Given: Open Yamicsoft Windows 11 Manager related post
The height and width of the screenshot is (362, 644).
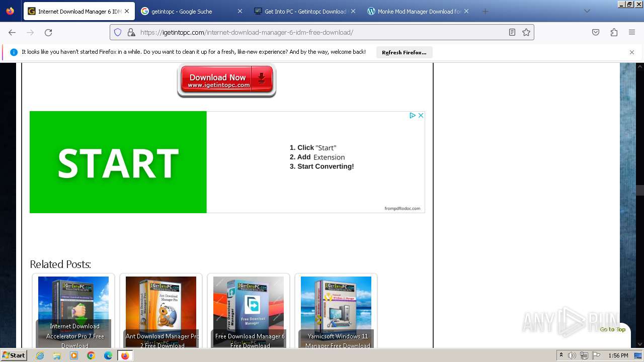Looking at the screenshot, I should [336, 312].
